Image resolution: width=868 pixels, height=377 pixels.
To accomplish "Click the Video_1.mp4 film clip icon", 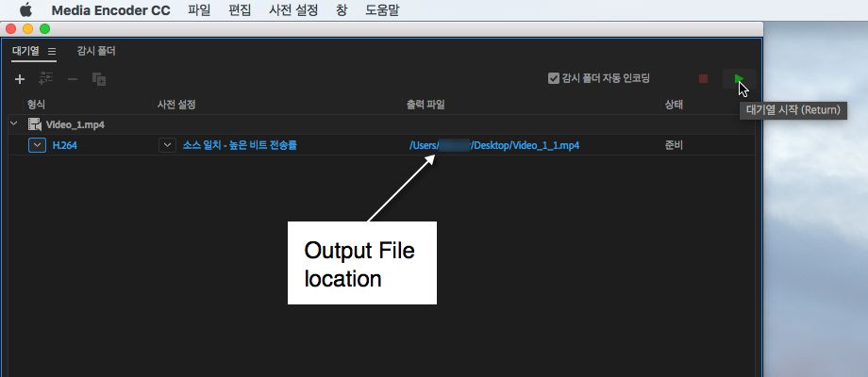I will pos(35,125).
